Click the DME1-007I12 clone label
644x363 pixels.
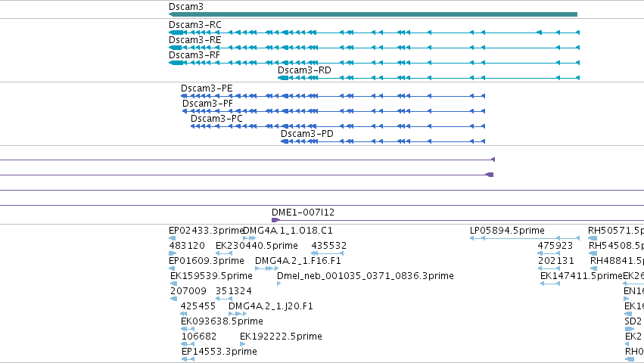click(x=303, y=213)
